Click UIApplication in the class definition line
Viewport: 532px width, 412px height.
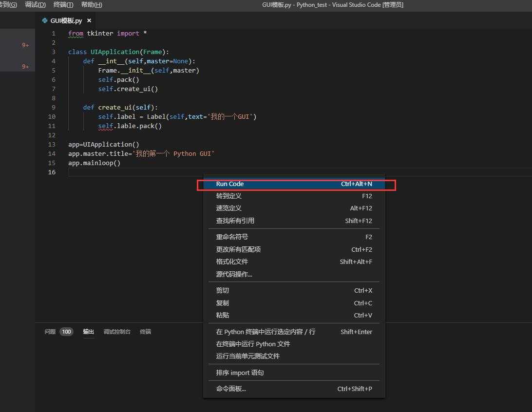coord(114,52)
